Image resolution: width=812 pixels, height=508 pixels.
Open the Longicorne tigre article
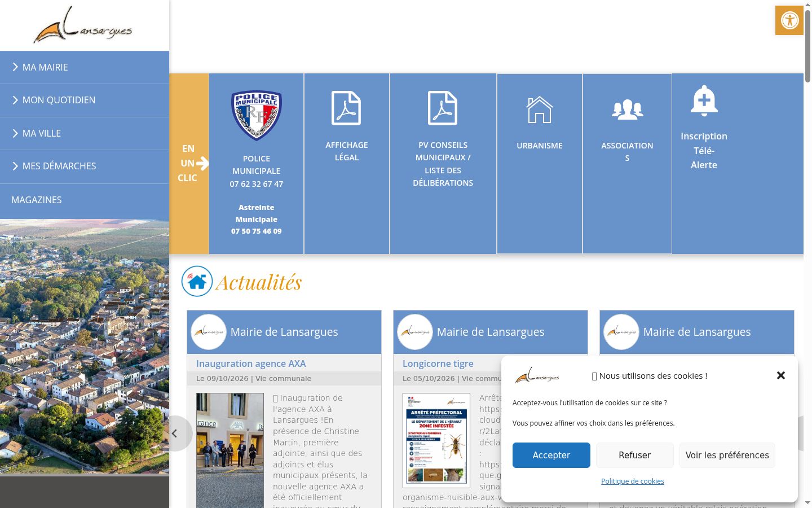438,364
